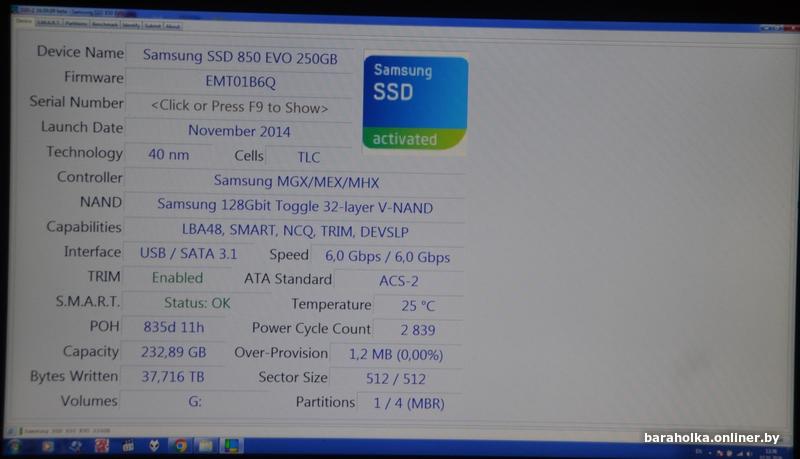
Task: Select the active SSD-Z taskbar icon
Action: [x=232, y=446]
